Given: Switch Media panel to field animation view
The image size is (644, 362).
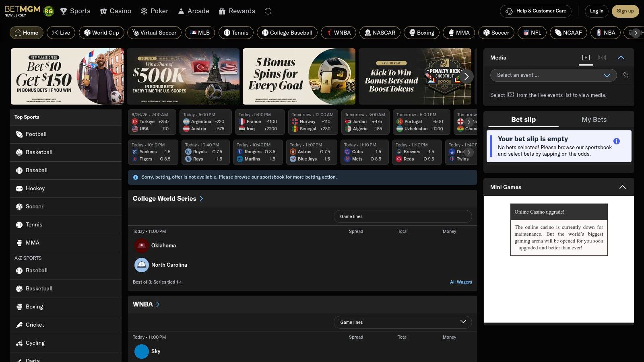Looking at the screenshot, I should (602, 58).
